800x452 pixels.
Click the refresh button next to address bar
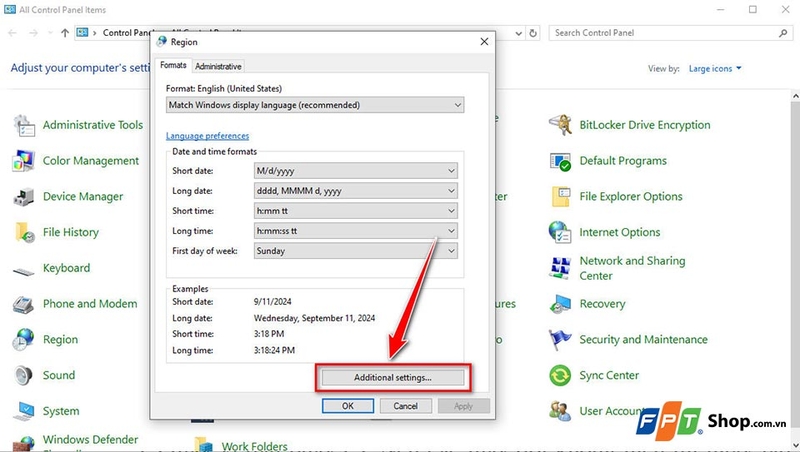click(533, 33)
